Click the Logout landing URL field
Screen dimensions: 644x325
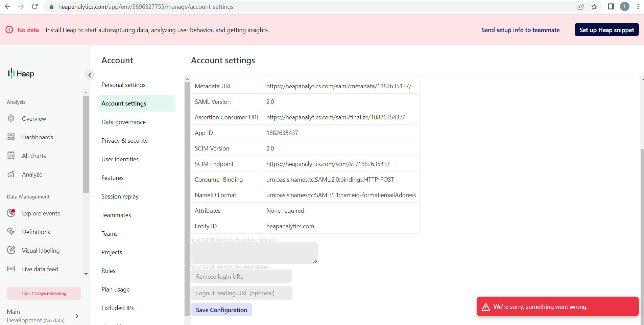tap(242, 293)
